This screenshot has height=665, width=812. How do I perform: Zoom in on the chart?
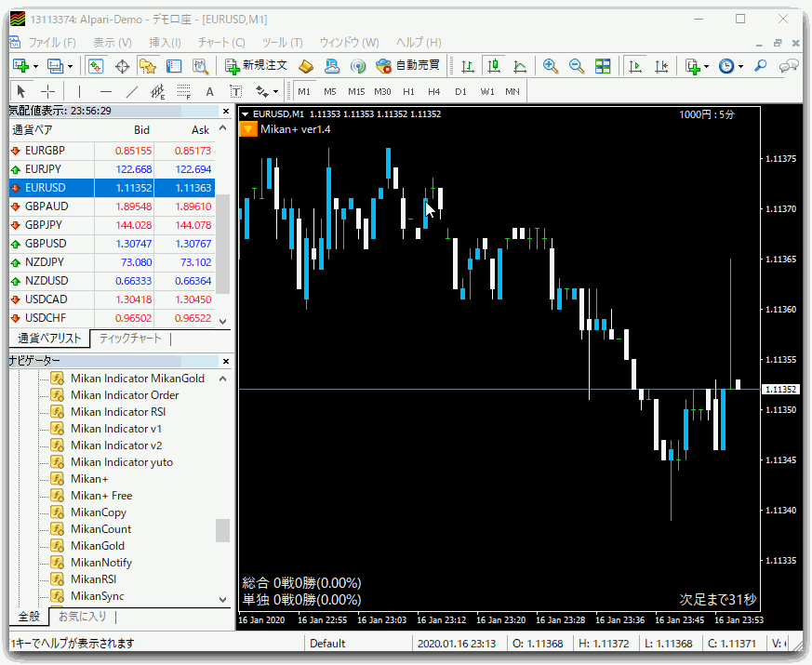(x=550, y=66)
